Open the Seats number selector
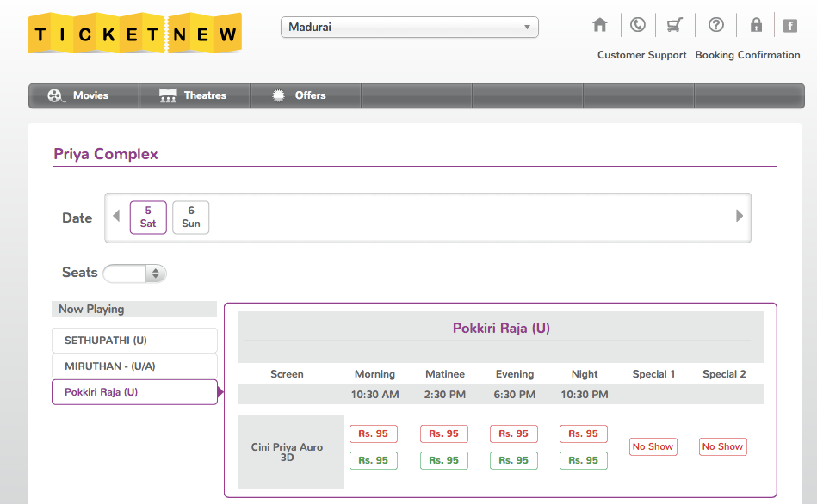 (x=134, y=274)
